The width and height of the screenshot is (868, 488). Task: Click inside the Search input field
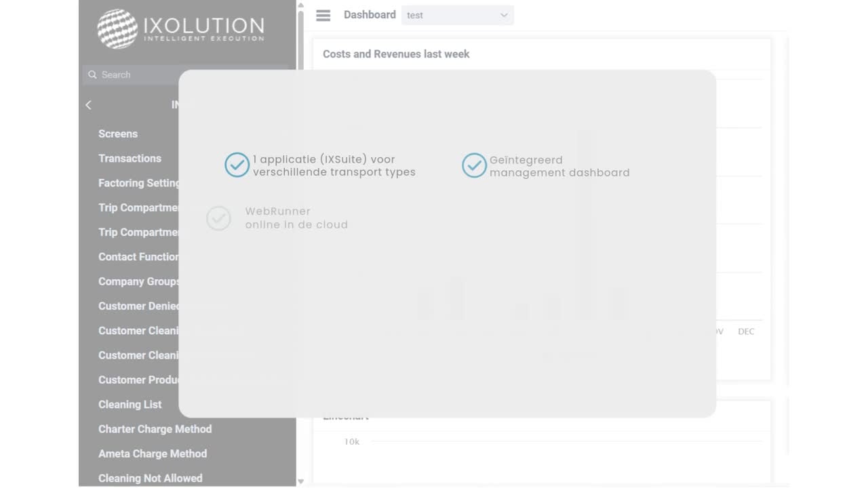[x=136, y=75]
